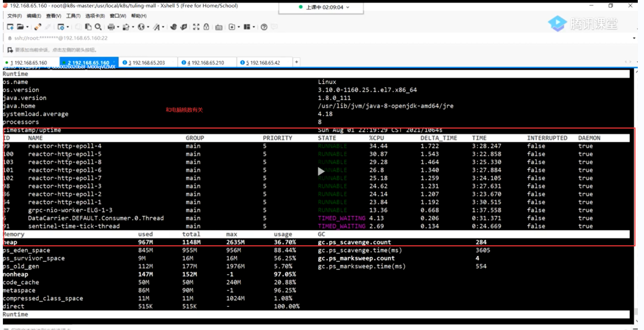Click the ps_eden_space memory row label
The image size is (644, 330).
[26, 250]
